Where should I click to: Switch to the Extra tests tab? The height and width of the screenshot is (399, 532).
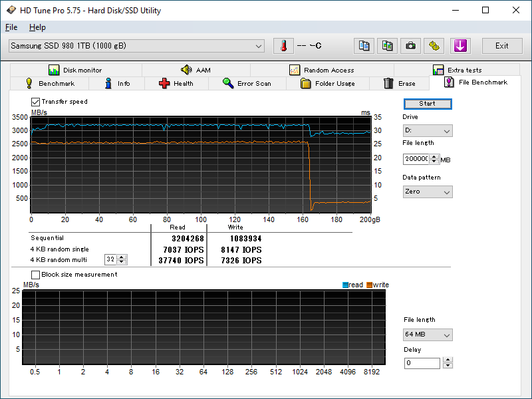click(457, 70)
